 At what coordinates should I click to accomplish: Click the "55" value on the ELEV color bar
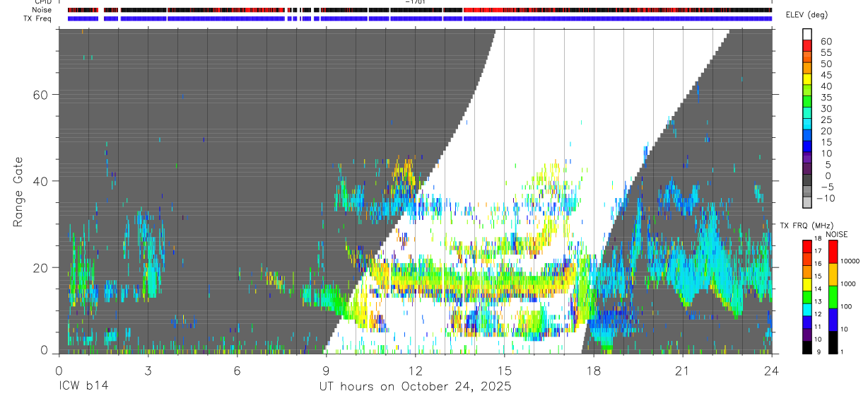tap(826, 53)
